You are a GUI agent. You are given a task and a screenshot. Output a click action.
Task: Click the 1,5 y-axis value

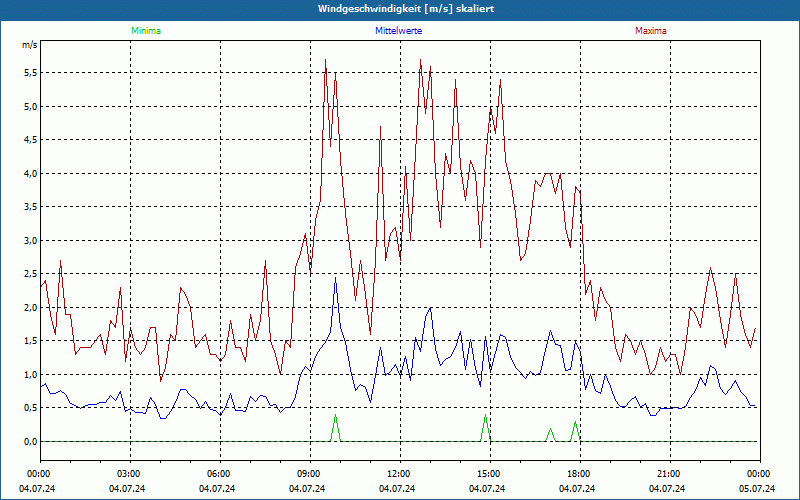coord(31,341)
